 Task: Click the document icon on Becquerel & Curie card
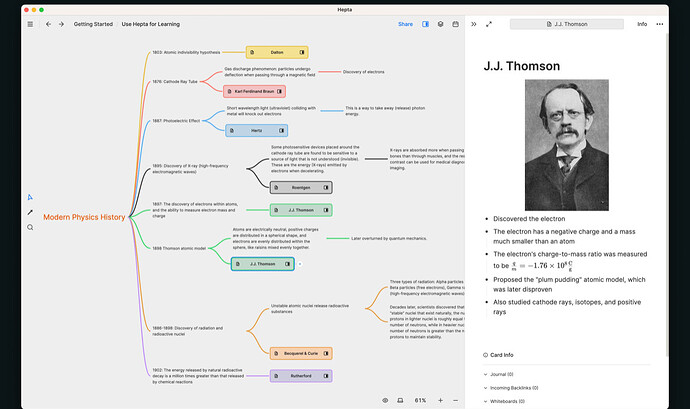276,354
